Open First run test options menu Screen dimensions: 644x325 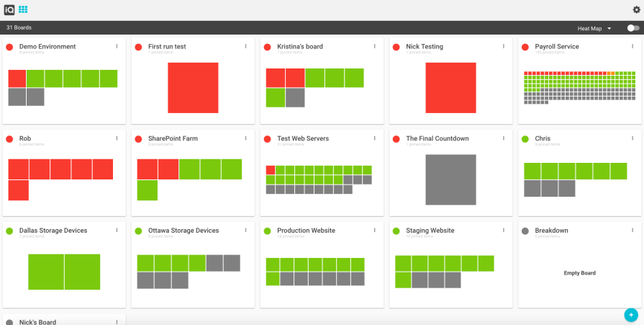pos(245,47)
